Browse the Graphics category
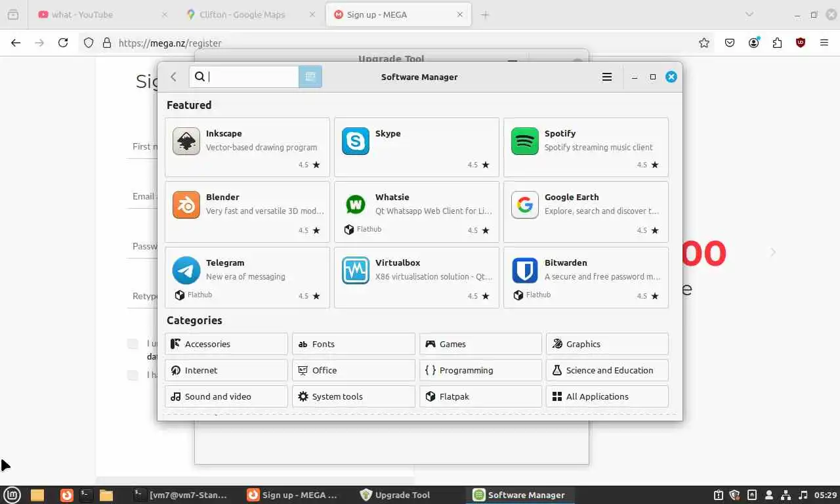The width and height of the screenshot is (840, 504). pyautogui.click(x=607, y=344)
